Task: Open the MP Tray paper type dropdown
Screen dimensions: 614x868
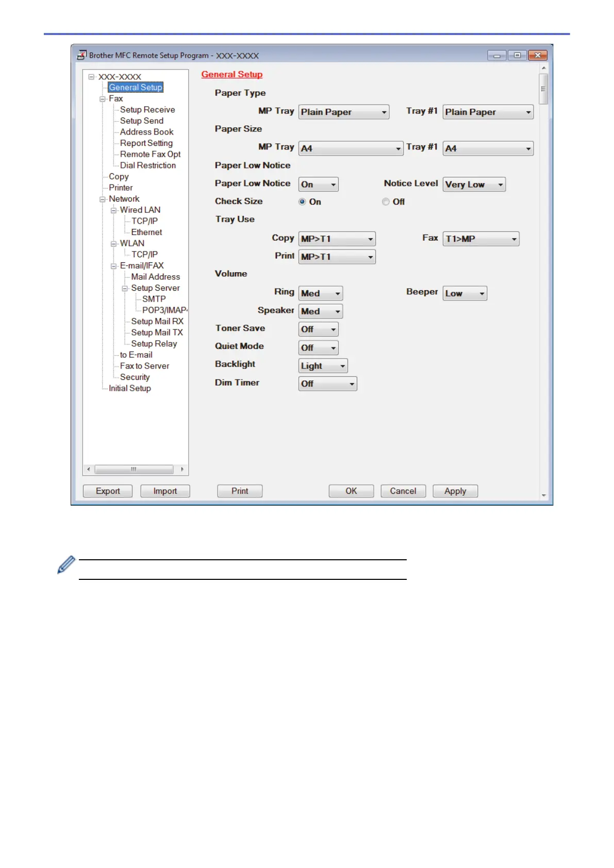Action: point(344,112)
